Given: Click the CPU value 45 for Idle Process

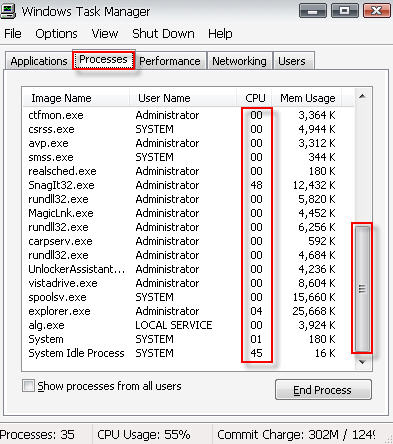Looking at the screenshot, I should click(x=256, y=353).
